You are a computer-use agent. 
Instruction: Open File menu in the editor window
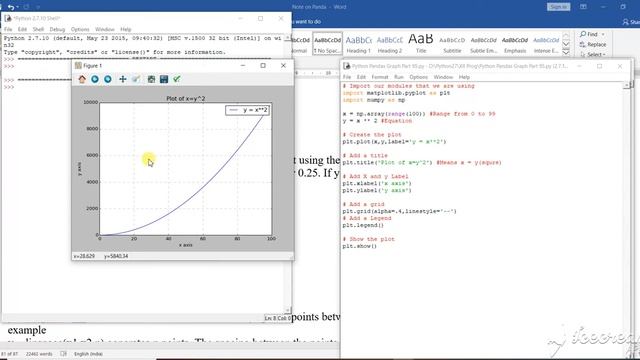pos(347,77)
